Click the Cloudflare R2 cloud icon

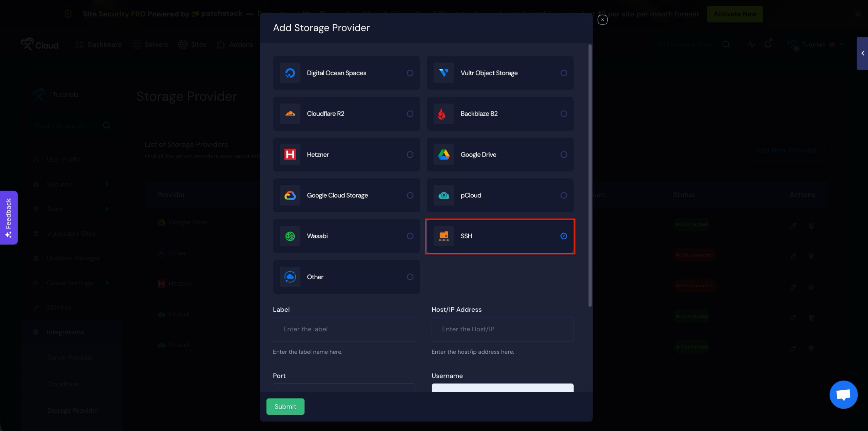point(290,114)
